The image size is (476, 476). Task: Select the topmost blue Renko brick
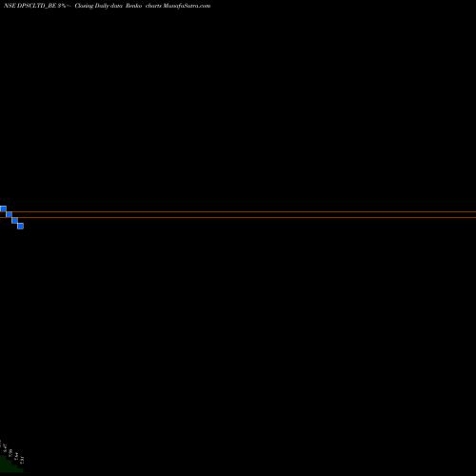pos(3,208)
